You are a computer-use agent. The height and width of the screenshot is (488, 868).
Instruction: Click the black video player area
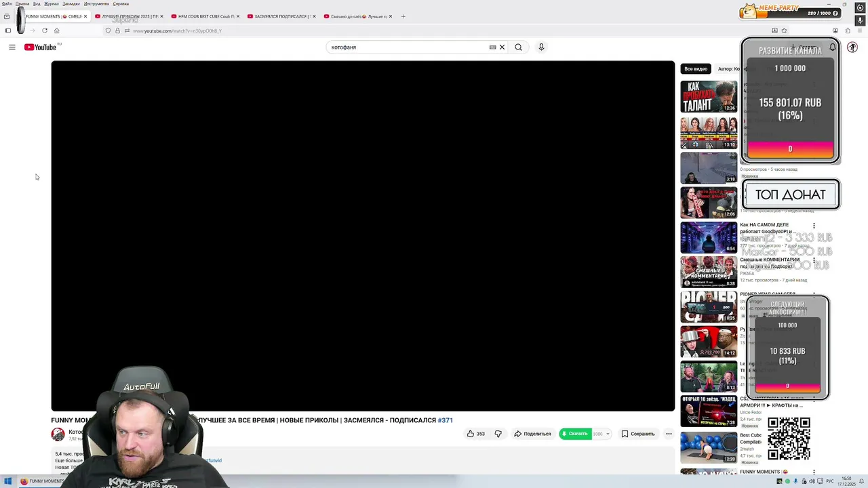click(363, 236)
